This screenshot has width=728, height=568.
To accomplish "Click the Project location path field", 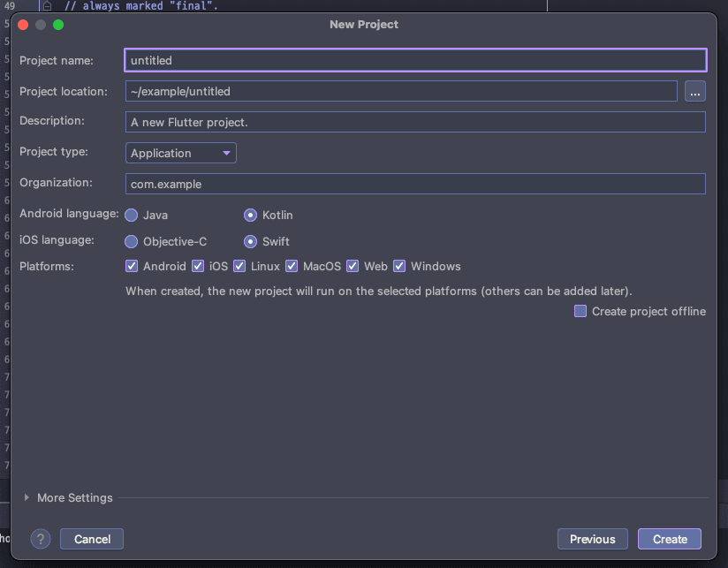I will (401, 91).
